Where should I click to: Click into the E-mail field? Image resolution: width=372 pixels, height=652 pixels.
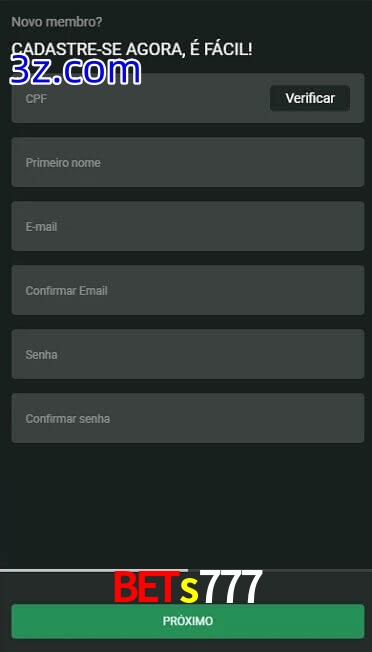(x=188, y=226)
